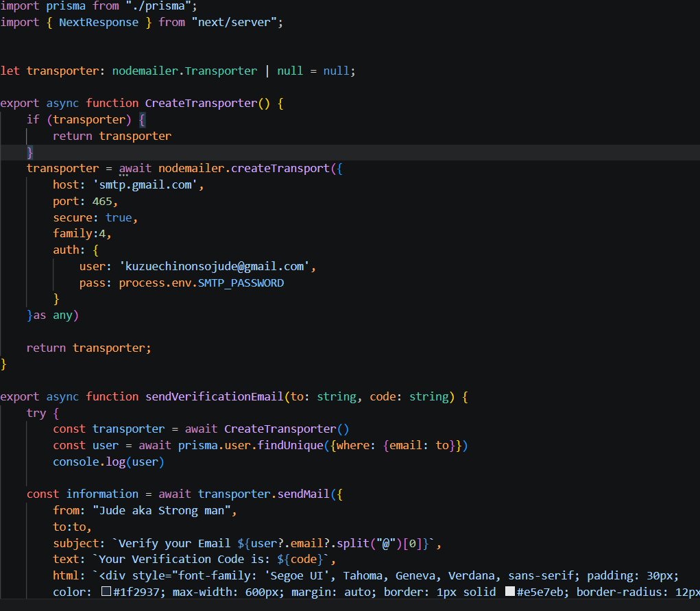
Task: Click Verdana in the font-family list
Action: pyautogui.click(x=472, y=576)
